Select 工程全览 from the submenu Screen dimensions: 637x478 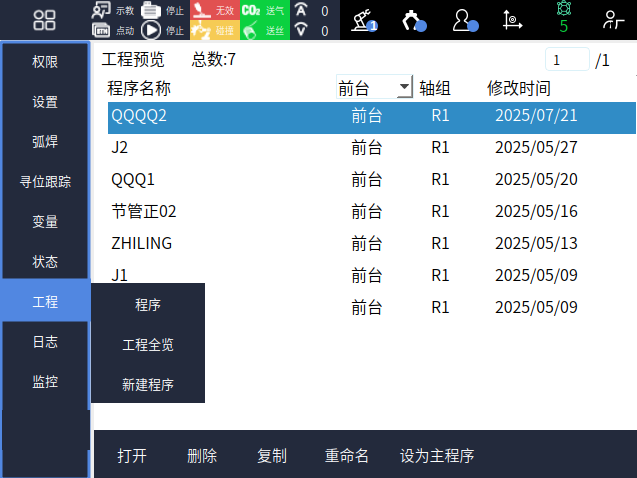(148, 345)
